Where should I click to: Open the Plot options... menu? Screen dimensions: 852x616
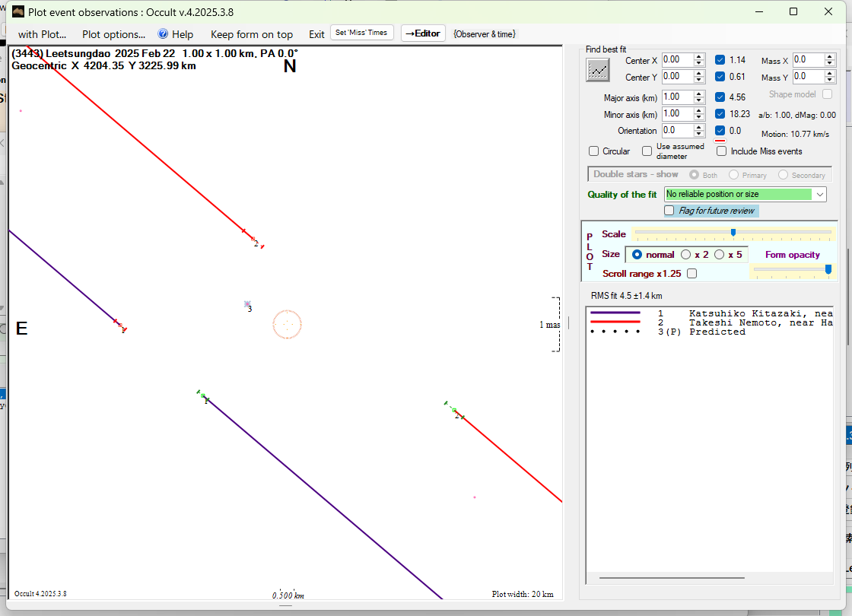[113, 34]
